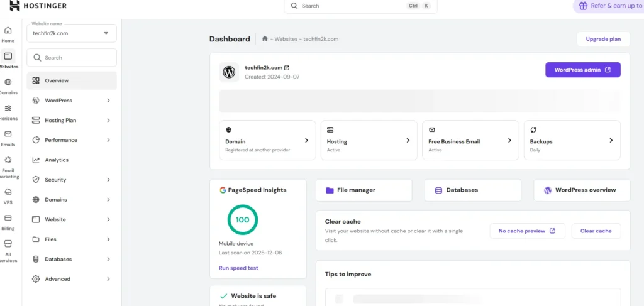
Task: Open the Domain card chevron
Action: point(306,140)
